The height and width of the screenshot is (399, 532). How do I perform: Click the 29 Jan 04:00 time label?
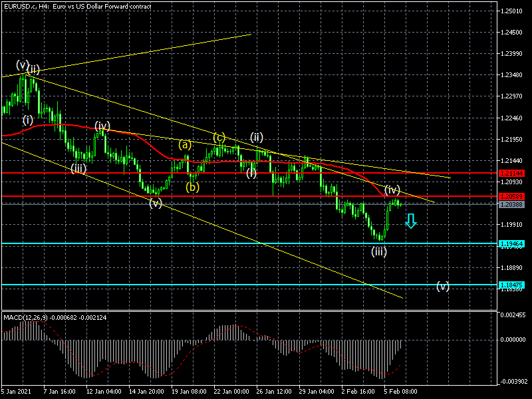tap(317, 391)
